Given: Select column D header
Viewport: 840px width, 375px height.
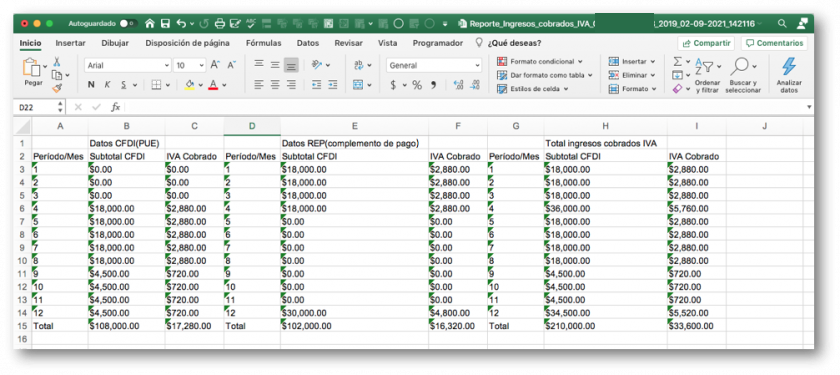Looking at the screenshot, I should click(x=252, y=126).
